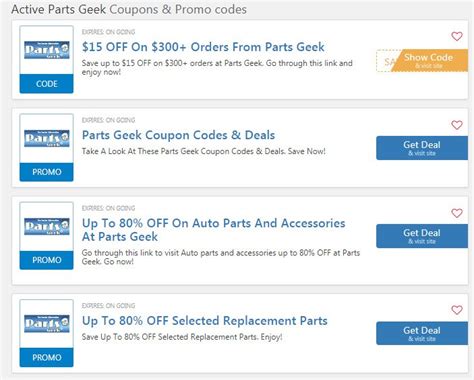Click PROMO label on Coupon Codes & Deals card
The height and width of the screenshot is (380, 474).
47,172
